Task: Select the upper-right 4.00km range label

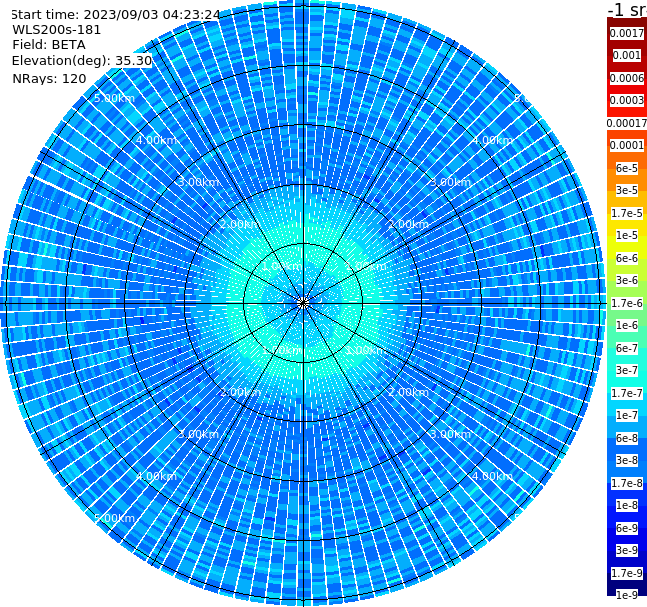Action: [493, 140]
